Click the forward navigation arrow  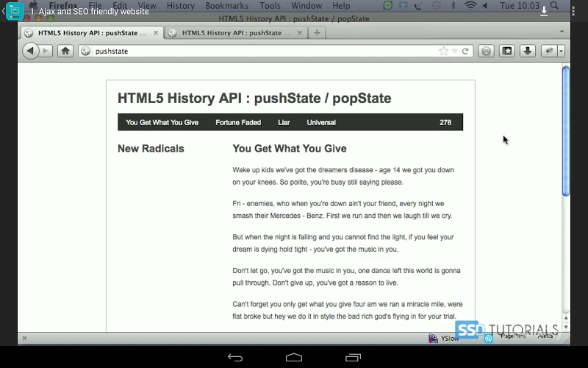click(46, 51)
